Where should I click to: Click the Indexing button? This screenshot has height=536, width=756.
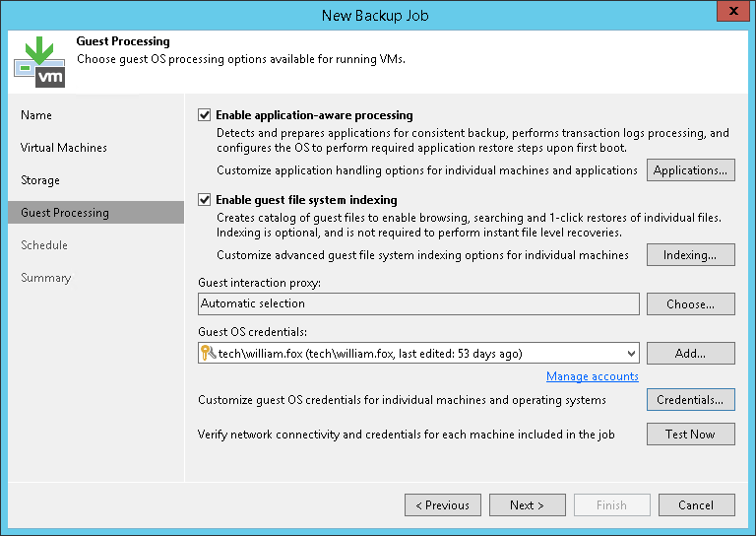690,255
